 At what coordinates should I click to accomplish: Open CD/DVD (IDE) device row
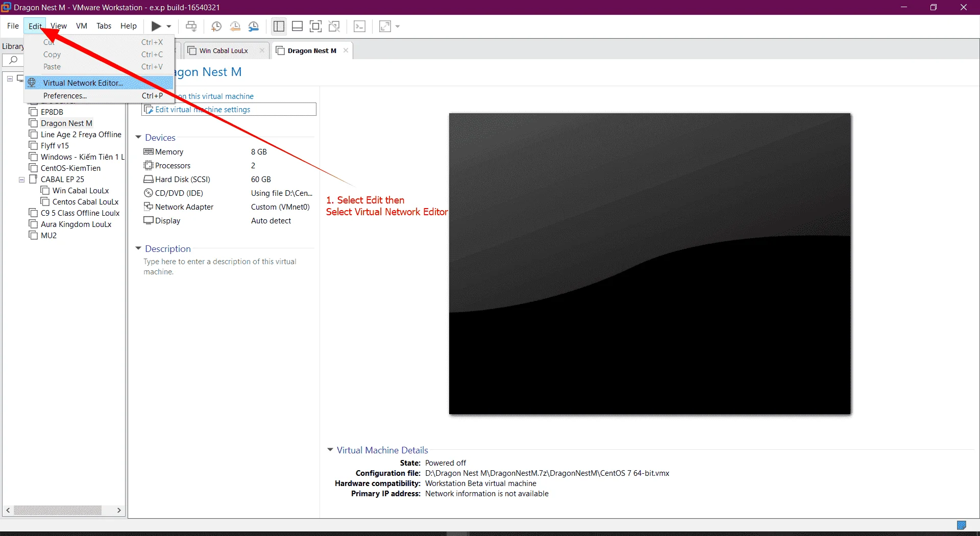pos(228,193)
